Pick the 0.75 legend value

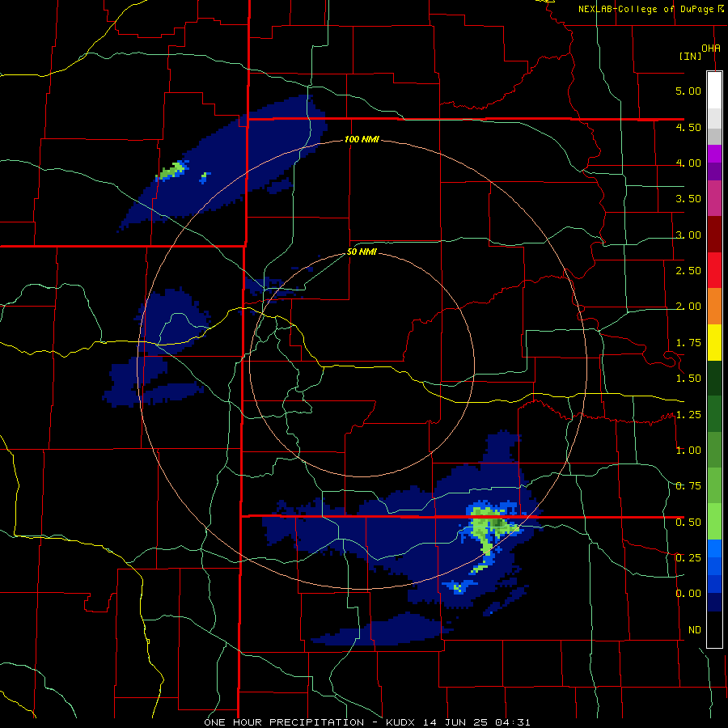click(688, 486)
